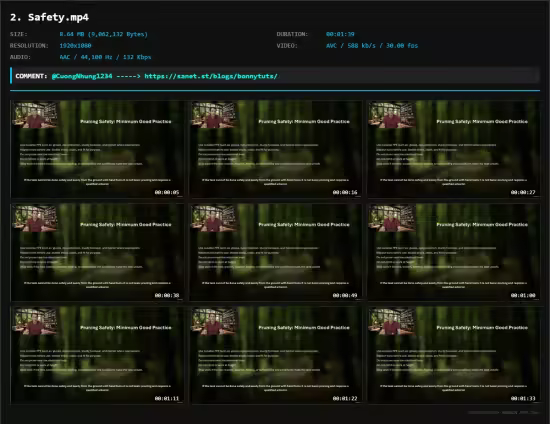
Task: Click the @CuongNhung1234 username in comment
Action: click(82, 76)
